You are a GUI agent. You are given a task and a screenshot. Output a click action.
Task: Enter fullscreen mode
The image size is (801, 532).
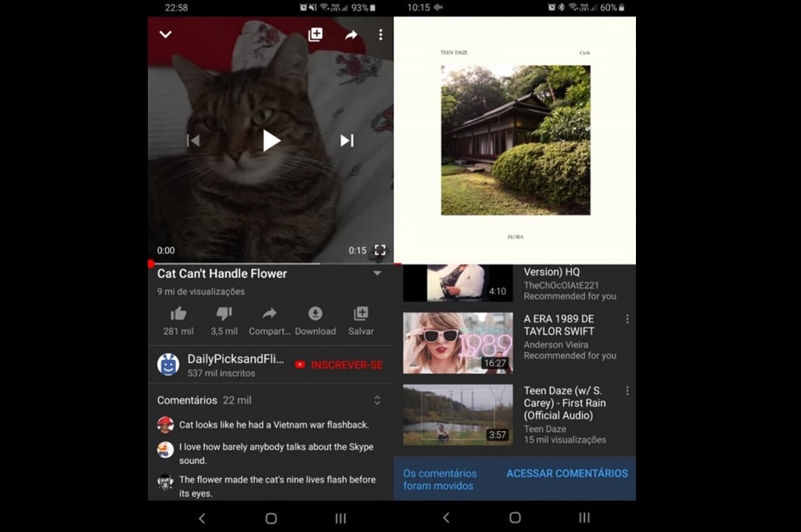(x=379, y=250)
